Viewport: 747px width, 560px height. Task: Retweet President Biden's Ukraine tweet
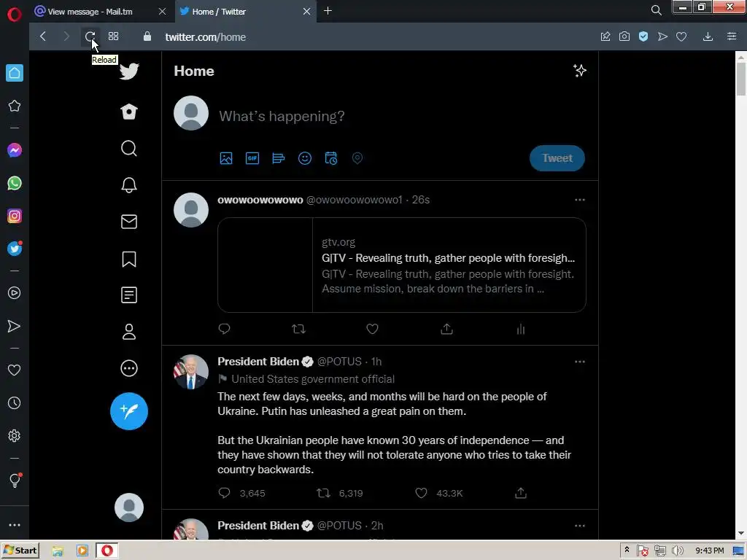pyautogui.click(x=323, y=493)
